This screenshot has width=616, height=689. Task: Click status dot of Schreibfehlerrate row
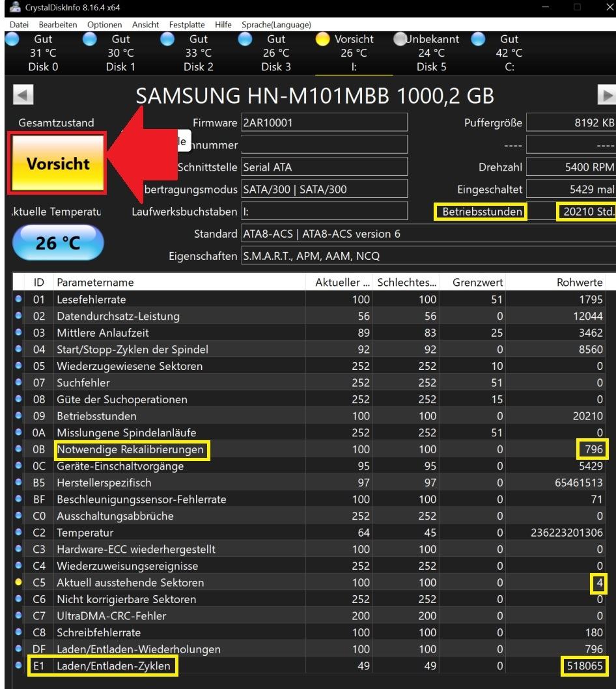coord(18,632)
